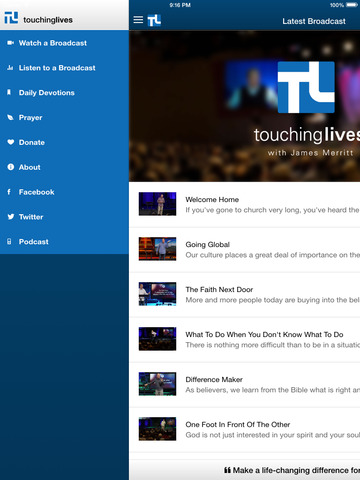Viewport: 360px width, 480px height.
Task: Click the bookmark icon next to Daily Devotions
Action: [9, 92]
